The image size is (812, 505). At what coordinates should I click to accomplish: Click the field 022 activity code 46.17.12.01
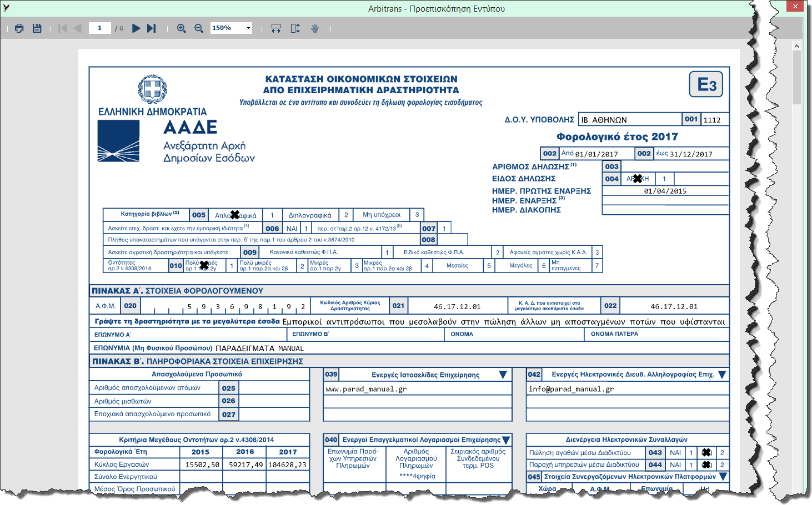pos(674,306)
